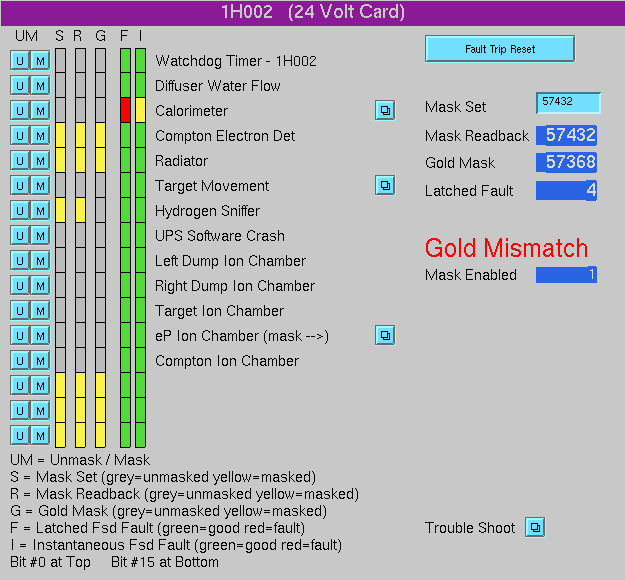Mask Compton Ion Chamber with M
Screen dimensions: 625x580
coord(40,360)
